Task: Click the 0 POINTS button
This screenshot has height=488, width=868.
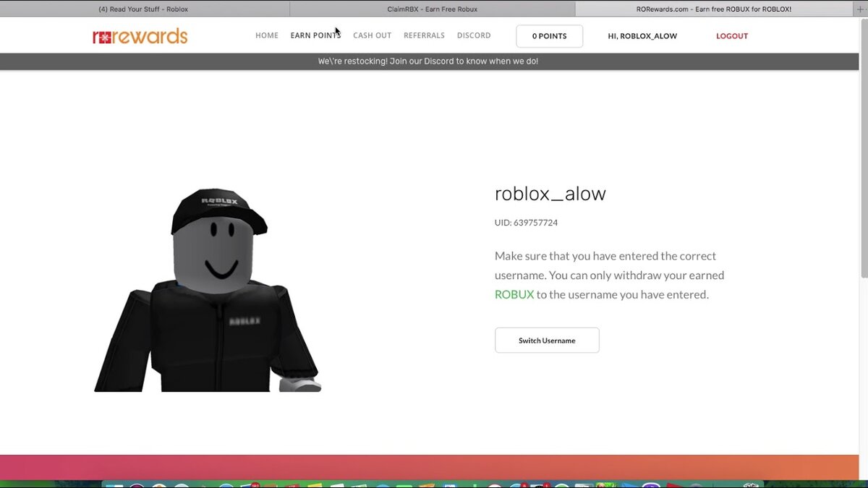Action: click(550, 36)
